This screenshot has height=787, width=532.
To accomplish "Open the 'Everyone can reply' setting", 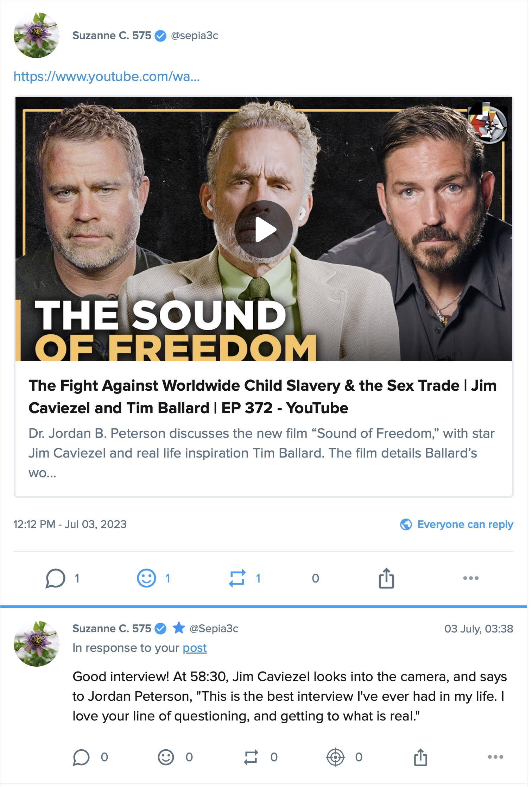I will (x=465, y=524).
